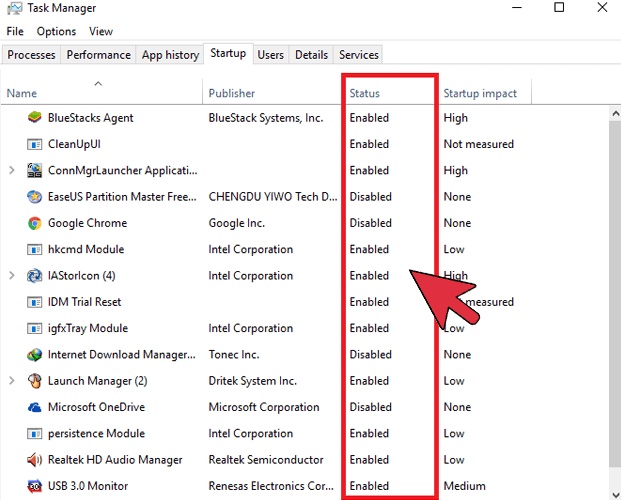Select the Realtek HD Audio Manager name
This screenshot has height=500, width=621.
tap(115, 460)
